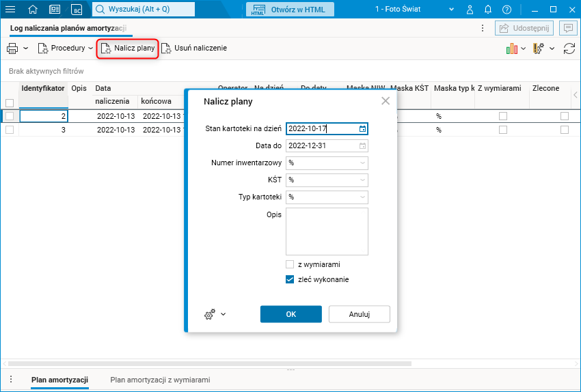Open the help question mark icon
Image resolution: width=581 pixels, height=392 pixels.
(506, 10)
